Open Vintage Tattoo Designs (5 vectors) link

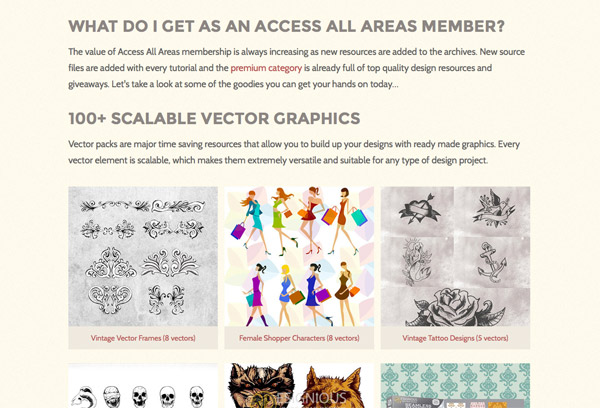[x=455, y=338]
